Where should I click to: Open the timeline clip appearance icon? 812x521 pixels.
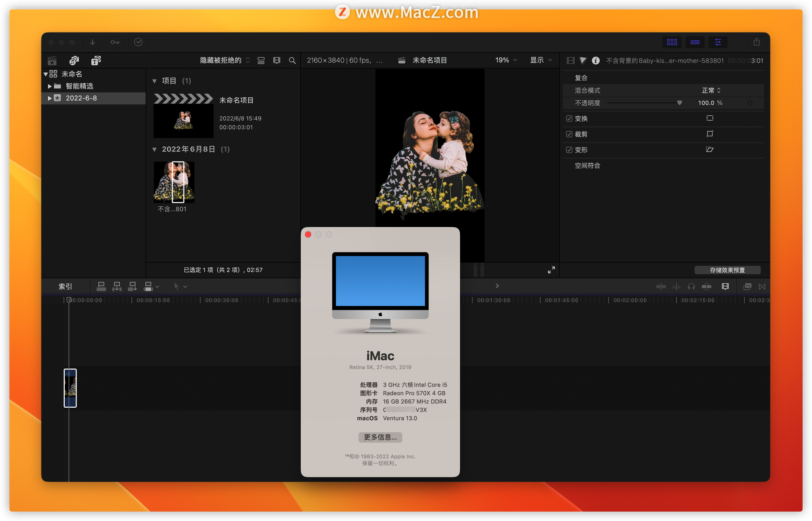coord(725,287)
